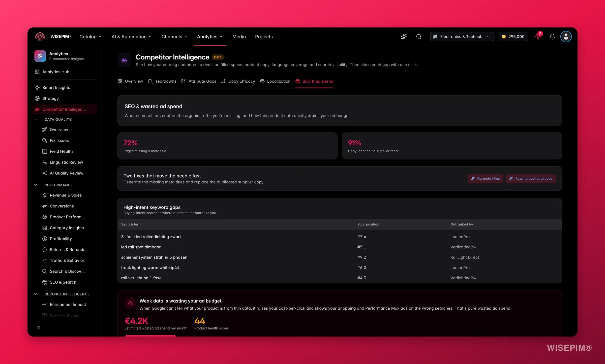
Task: Open the AI & Automation dropdown menu
Action: tap(132, 37)
